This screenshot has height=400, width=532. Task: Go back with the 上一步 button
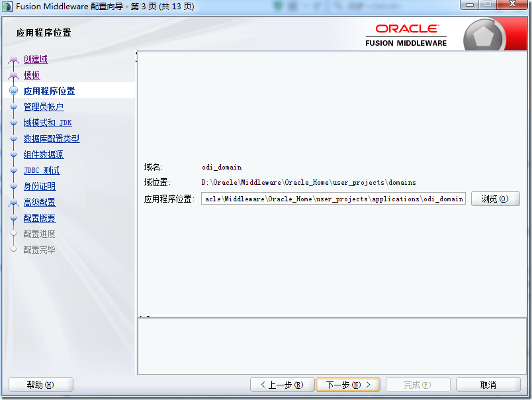283,385
